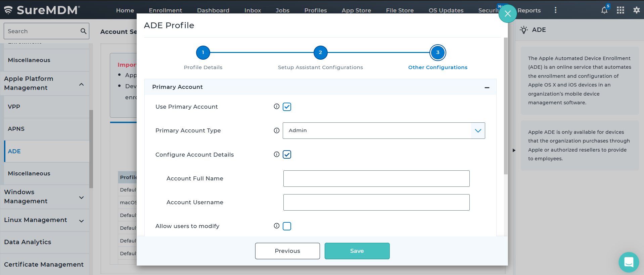Toggle the Configure Account Details checkbox

click(x=287, y=155)
